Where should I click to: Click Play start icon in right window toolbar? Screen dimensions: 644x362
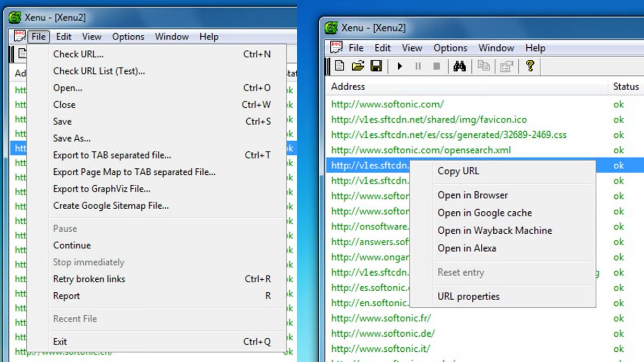click(x=400, y=67)
